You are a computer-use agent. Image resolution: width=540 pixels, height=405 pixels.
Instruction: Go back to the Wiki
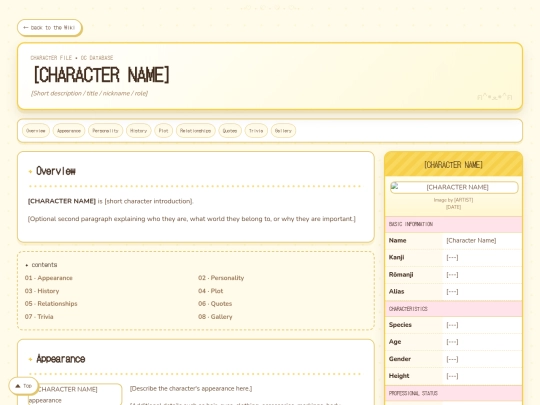pyautogui.click(x=50, y=28)
